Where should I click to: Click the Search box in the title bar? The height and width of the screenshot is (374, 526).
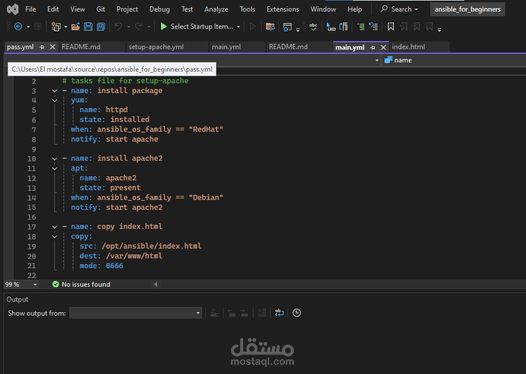point(399,9)
